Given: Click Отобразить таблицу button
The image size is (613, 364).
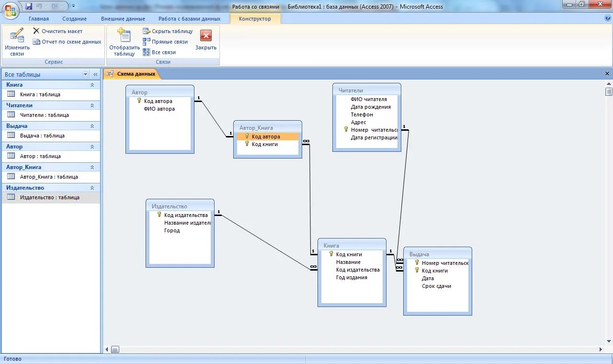Looking at the screenshot, I should pos(125,42).
